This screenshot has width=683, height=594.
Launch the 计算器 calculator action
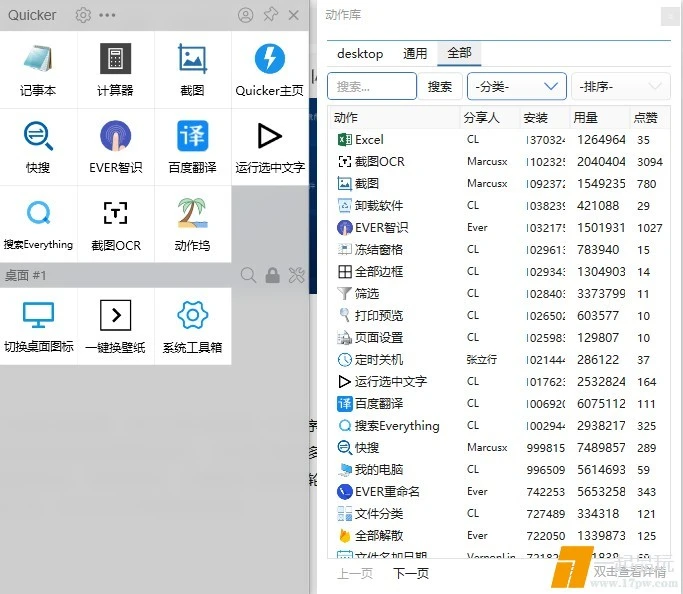[115, 69]
